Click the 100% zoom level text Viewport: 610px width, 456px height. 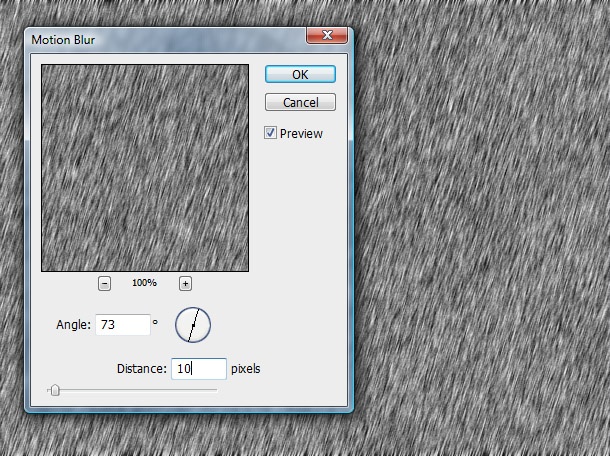[x=144, y=283]
